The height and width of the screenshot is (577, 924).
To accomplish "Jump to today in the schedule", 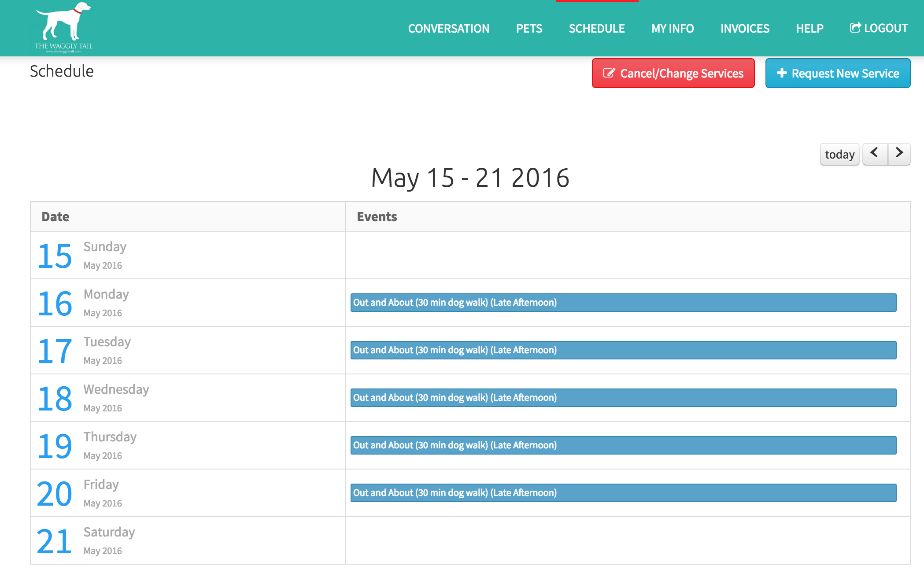I will [x=839, y=154].
